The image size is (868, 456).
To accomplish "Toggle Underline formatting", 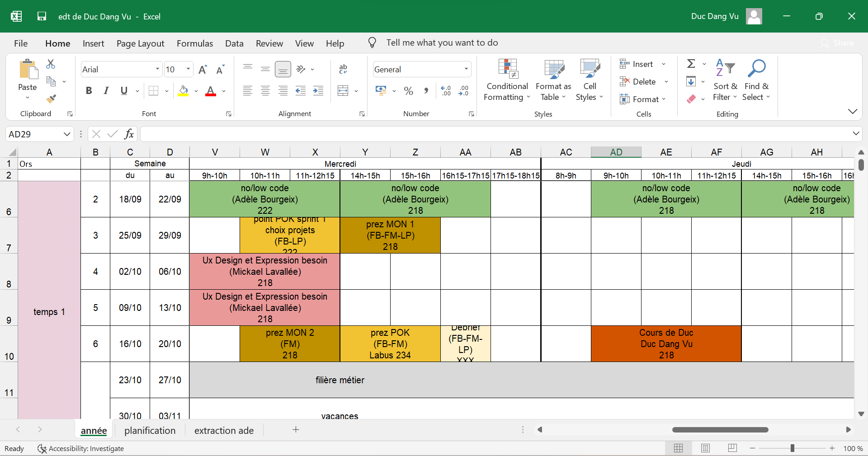I will 124,91.
